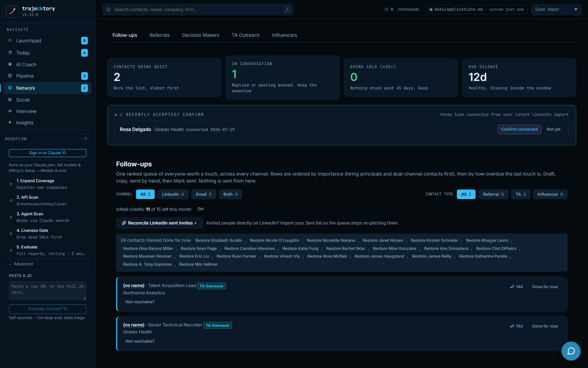The height and width of the screenshot is (368, 588).
Task: Switch to the Influencers tab
Action: pyautogui.click(x=284, y=35)
